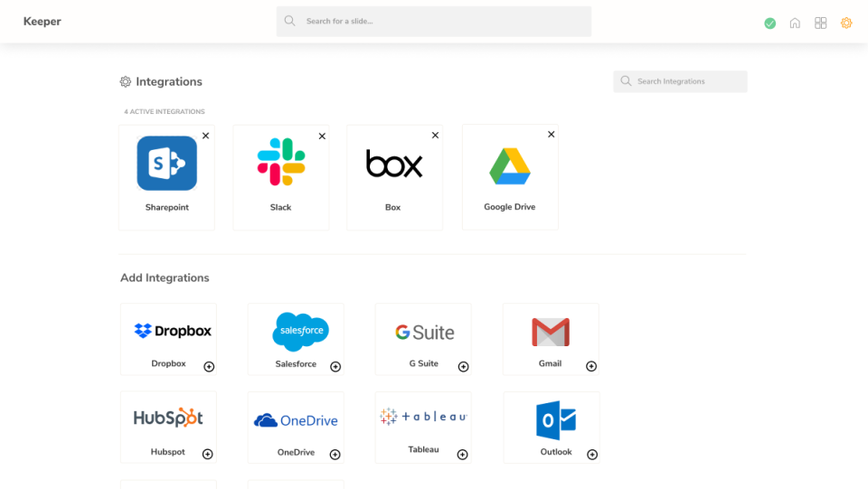Click the green checkmark status icon
This screenshot has height=489, width=868.
point(769,24)
